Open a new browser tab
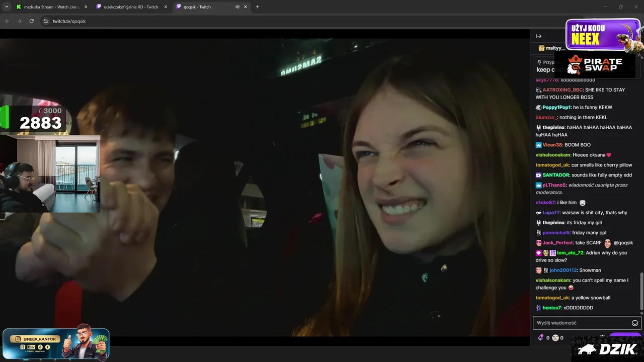The image size is (644, 362). coord(258,7)
